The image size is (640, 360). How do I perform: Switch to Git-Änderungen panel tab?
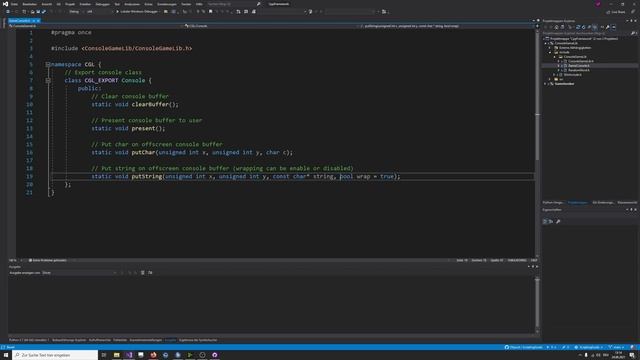(603, 202)
